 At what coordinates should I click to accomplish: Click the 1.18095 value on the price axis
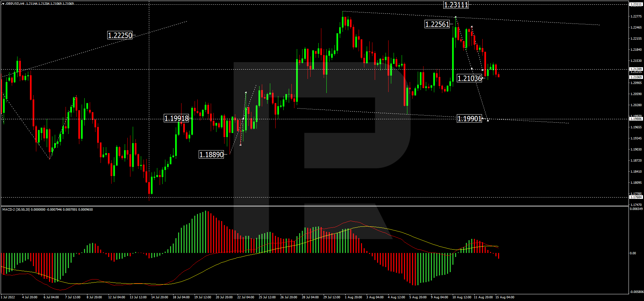[636, 183]
